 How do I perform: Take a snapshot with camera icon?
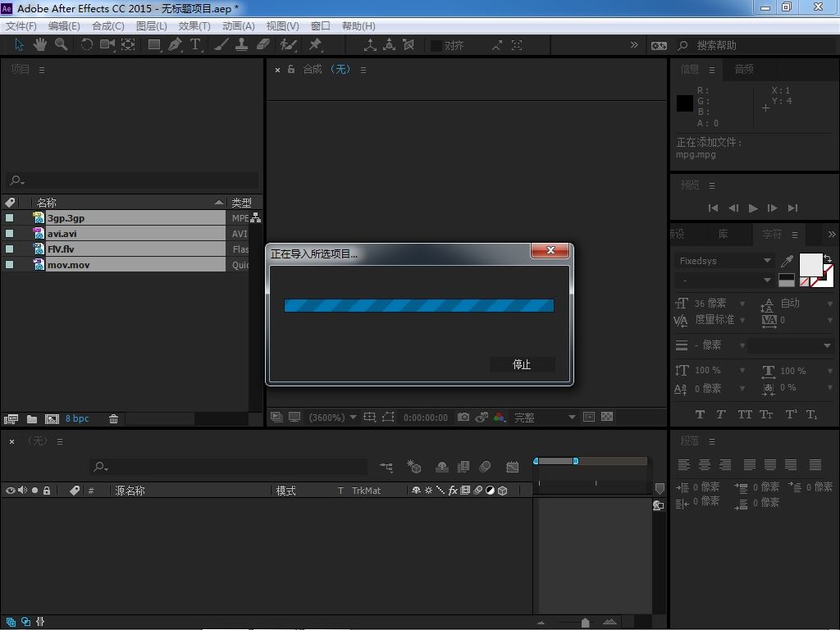(x=463, y=417)
